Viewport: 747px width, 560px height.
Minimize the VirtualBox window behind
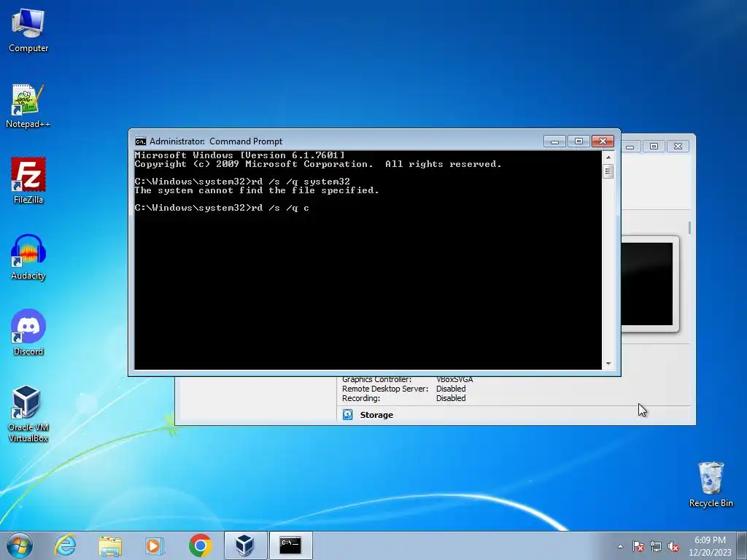[x=630, y=147]
